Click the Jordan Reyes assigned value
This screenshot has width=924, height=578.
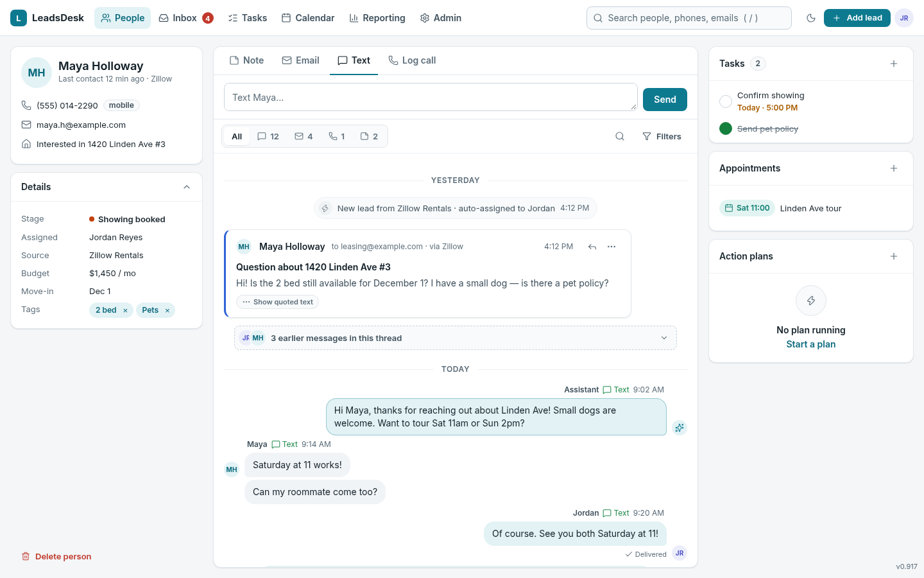[116, 238]
